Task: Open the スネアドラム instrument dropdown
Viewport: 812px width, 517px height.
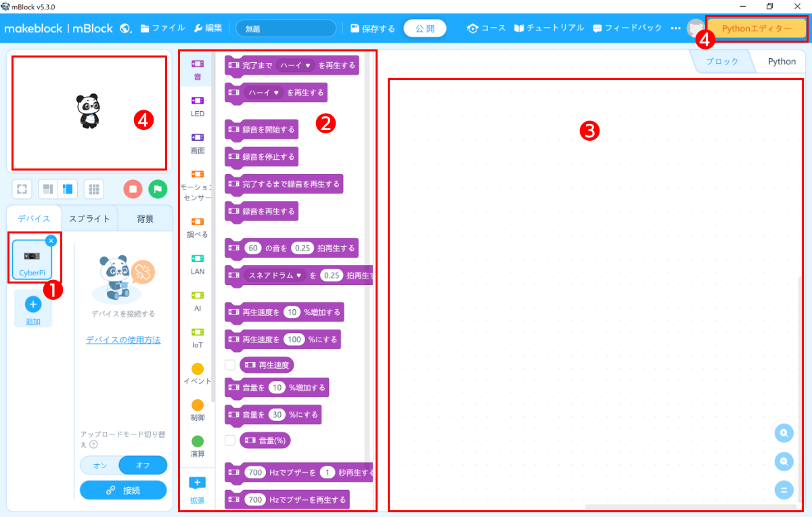Action: pos(275,275)
